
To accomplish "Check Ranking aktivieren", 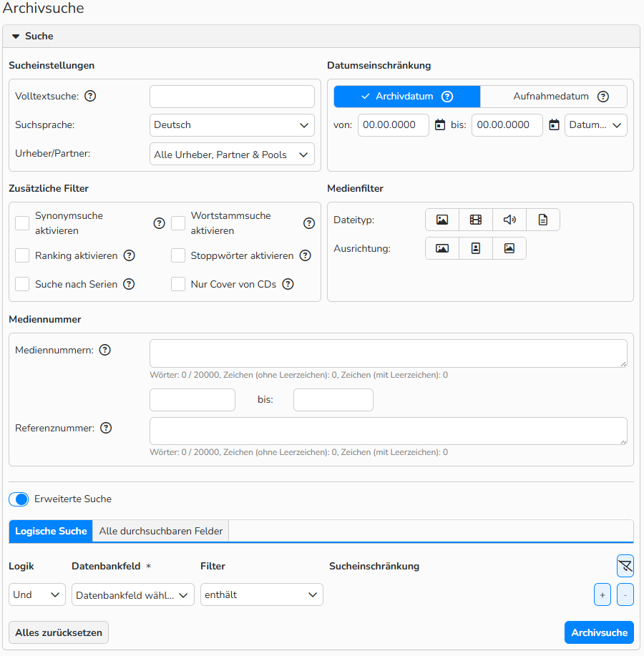I will (x=22, y=255).
